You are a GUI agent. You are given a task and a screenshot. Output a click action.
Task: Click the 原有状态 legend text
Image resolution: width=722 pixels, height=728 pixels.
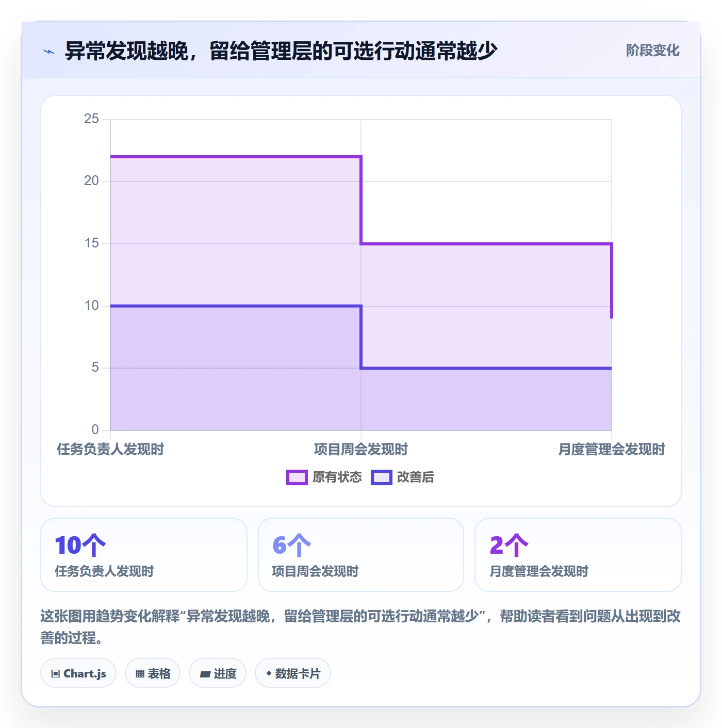point(337,477)
